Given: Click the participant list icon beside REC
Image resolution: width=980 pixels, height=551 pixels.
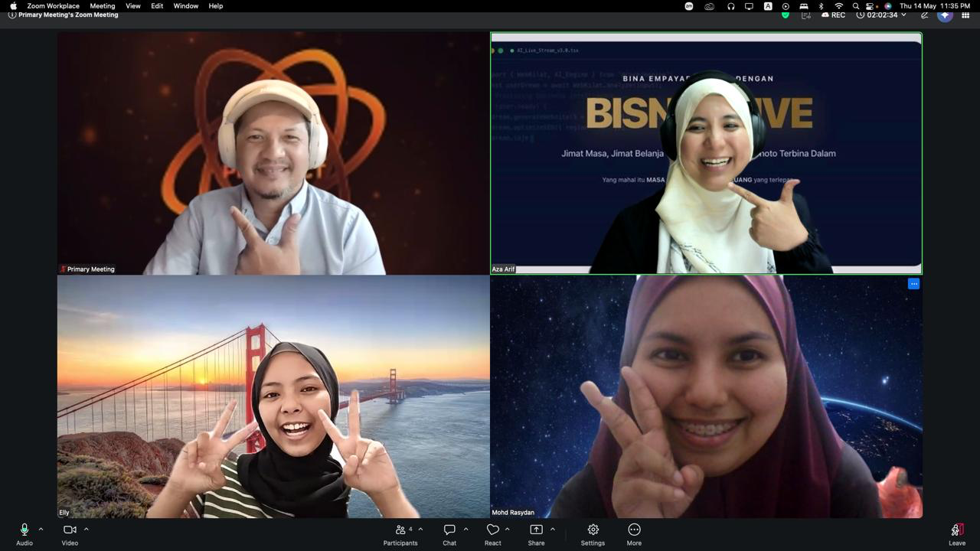Looking at the screenshot, I should pos(805,15).
